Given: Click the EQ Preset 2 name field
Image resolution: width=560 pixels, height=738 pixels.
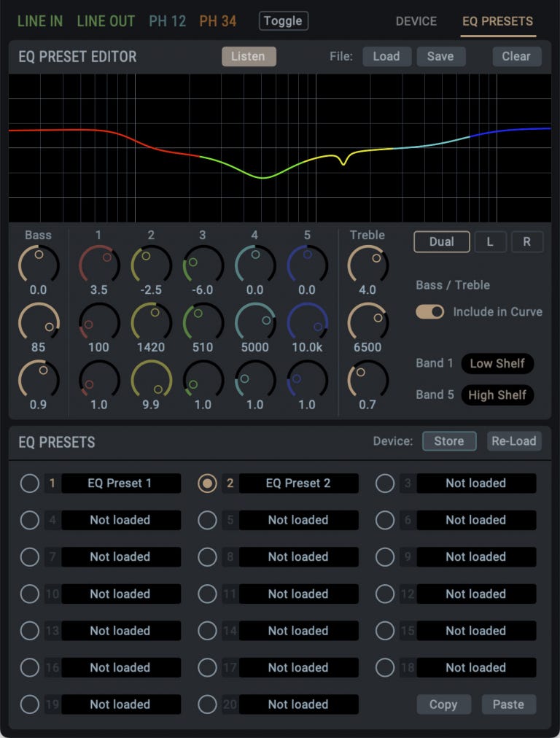Looking at the screenshot, I should pyautogui.click(x=298, y=483).
